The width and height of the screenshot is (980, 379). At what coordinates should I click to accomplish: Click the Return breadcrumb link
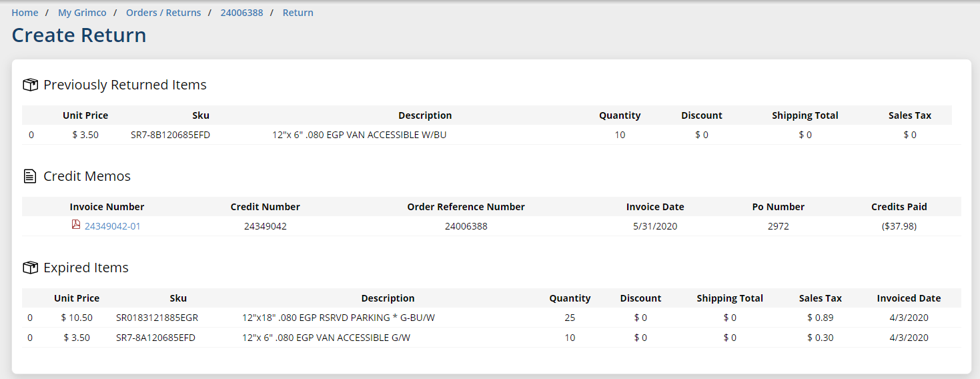point(298,13)
